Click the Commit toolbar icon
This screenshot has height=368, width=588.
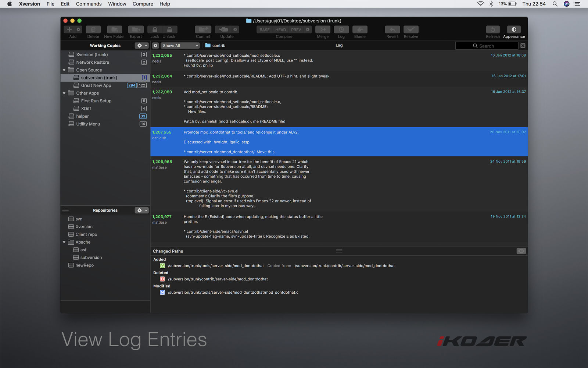(203, 29)
